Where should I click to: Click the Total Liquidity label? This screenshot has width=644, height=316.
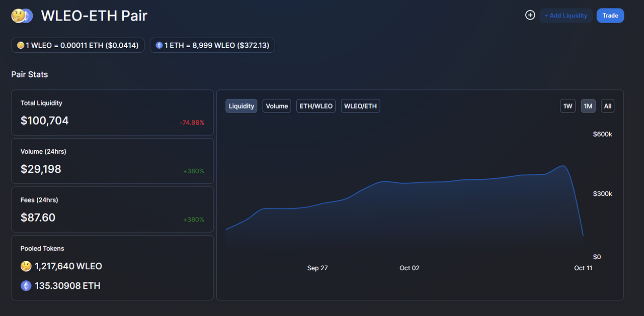point(41,103)
